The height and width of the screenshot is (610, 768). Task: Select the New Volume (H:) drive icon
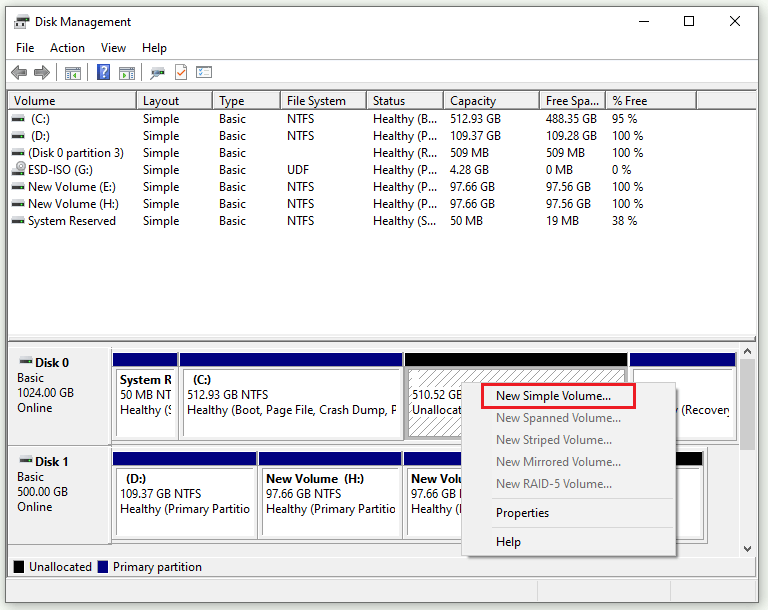coord(18,203)
